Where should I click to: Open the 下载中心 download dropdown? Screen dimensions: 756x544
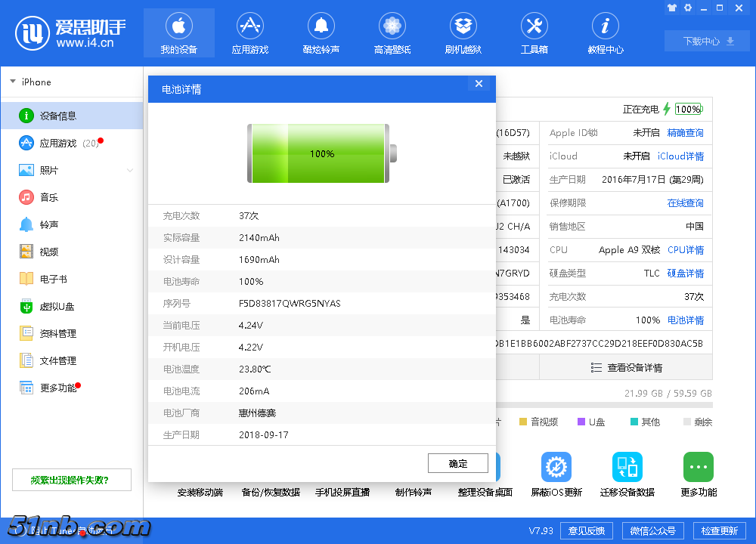706,41
